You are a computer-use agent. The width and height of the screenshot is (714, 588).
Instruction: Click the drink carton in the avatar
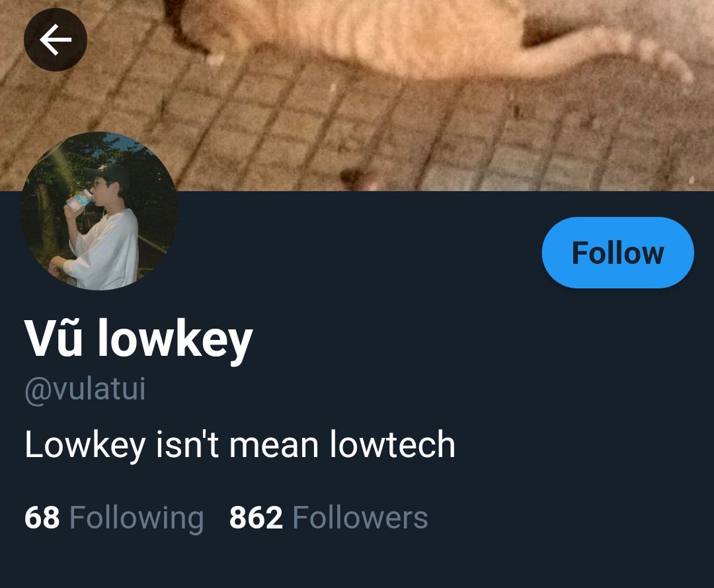[80, 201]
